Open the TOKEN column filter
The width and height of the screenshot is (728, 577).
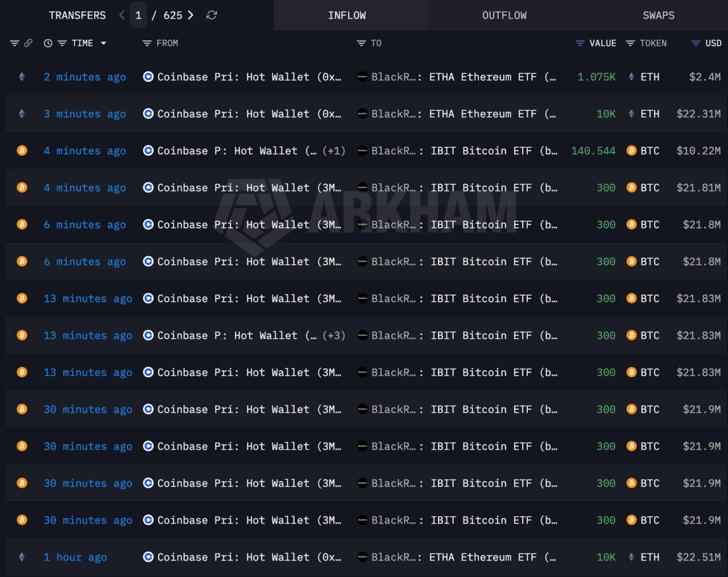630,43
